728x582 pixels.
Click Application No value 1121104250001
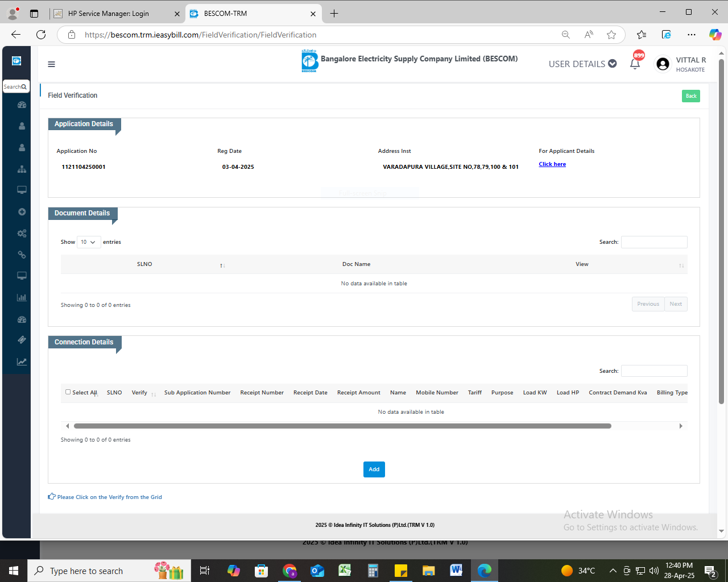[84, 167]
